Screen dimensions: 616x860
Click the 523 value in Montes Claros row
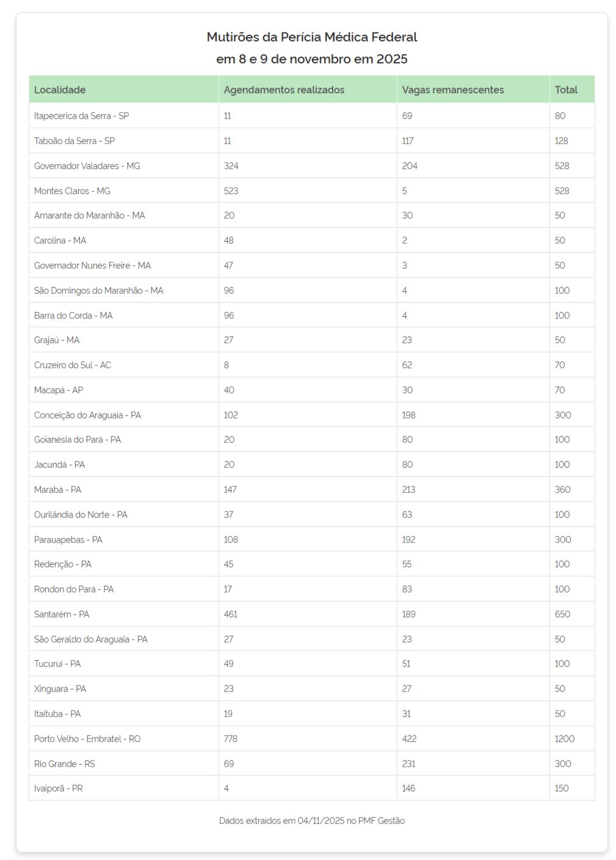231,191
